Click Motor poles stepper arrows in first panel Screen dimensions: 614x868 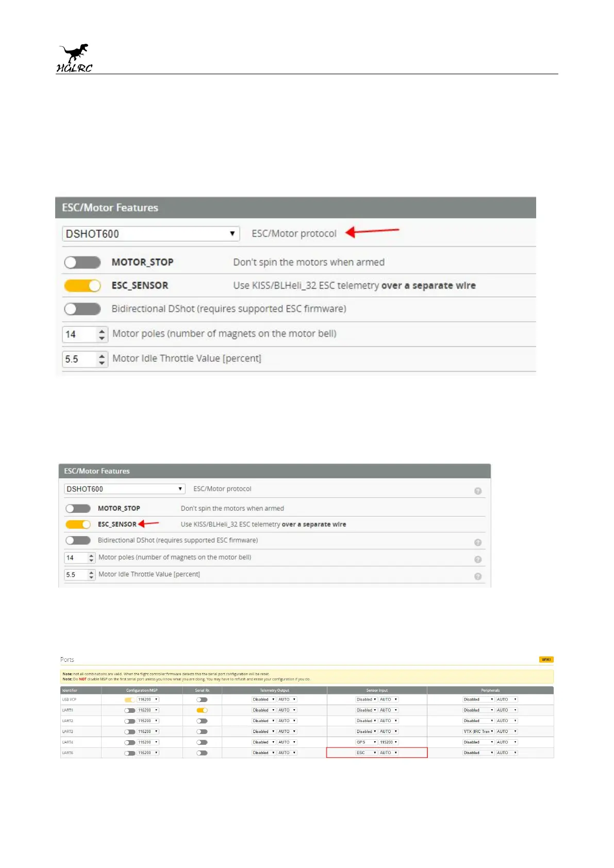(102, 335)
